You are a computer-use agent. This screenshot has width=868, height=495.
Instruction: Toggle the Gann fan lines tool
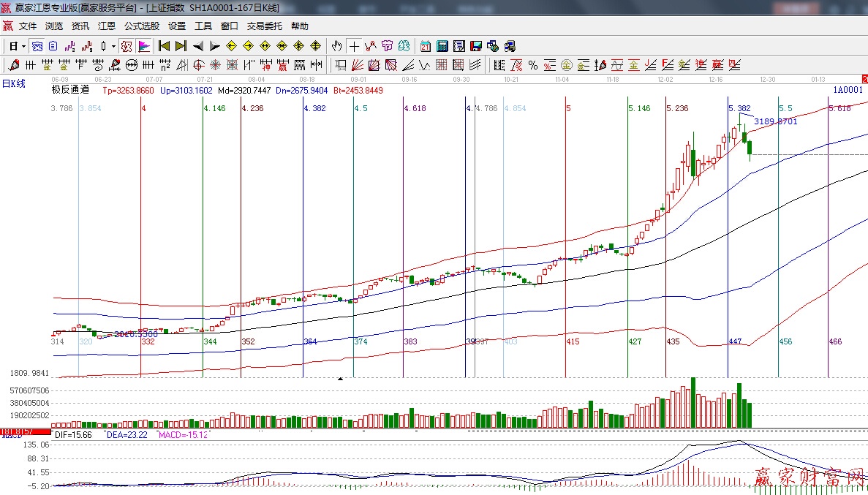(358, 65)
